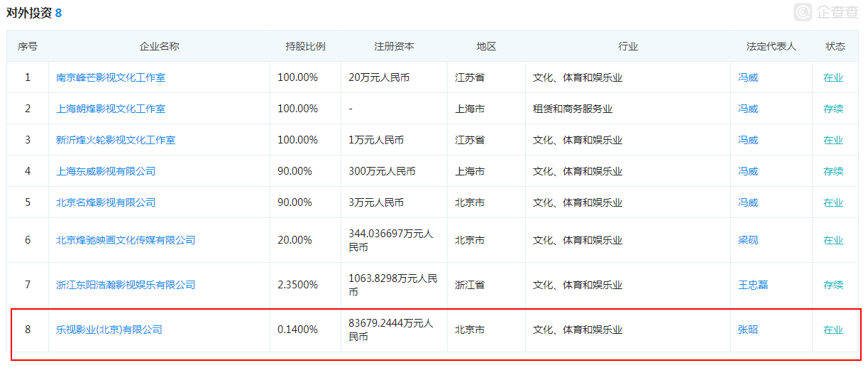This screenshot has width=868, height=380.
Task: Open 南京峰芒影视文化工作室 company link
Action: (111, 77)
